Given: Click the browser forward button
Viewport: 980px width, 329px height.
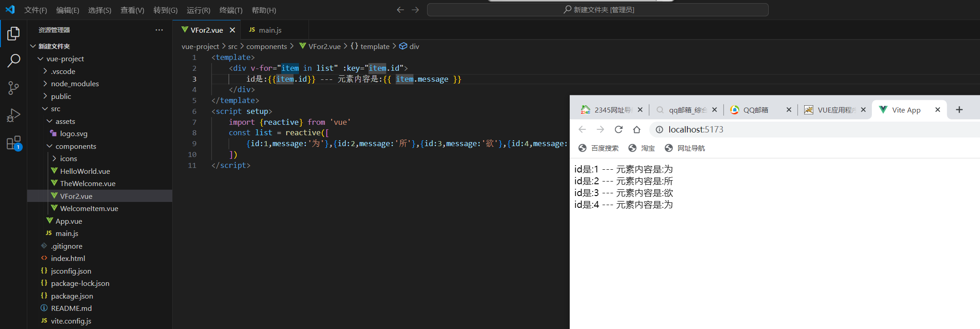Looking at the screenshot, I should coord(600,129).
